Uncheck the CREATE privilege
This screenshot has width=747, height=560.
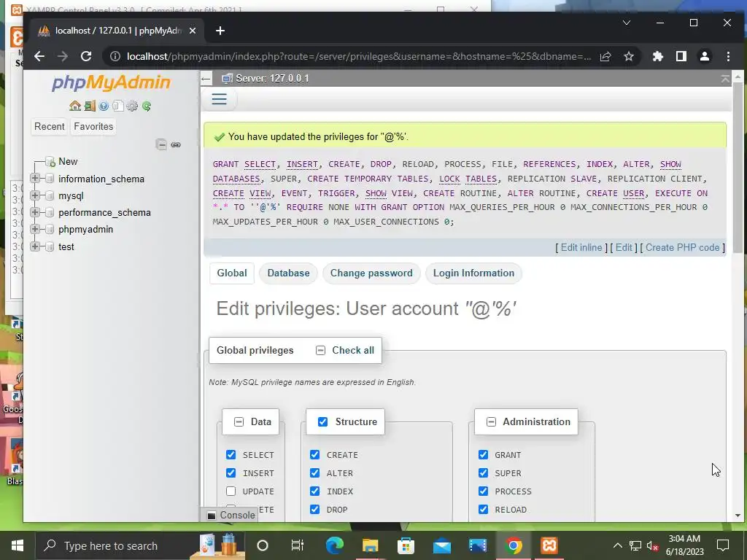tap(315, 455)
